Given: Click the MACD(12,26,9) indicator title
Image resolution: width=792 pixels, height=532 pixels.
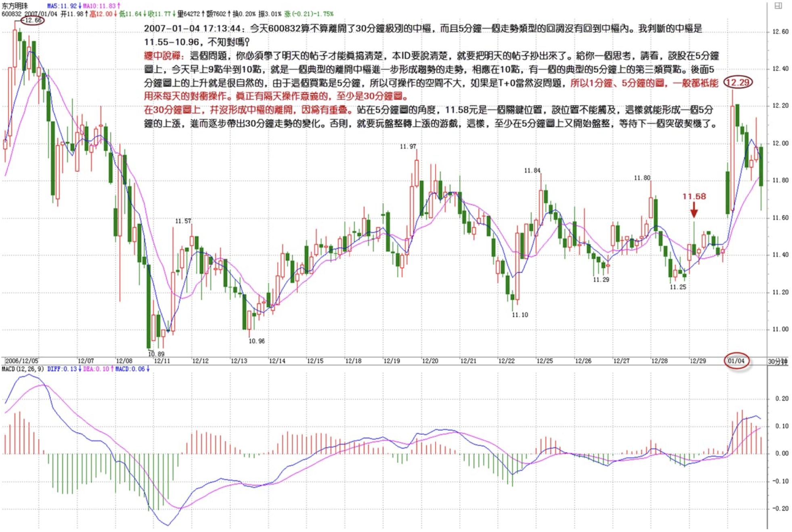Looking at the screenshot, I should (x=23, y=369).
